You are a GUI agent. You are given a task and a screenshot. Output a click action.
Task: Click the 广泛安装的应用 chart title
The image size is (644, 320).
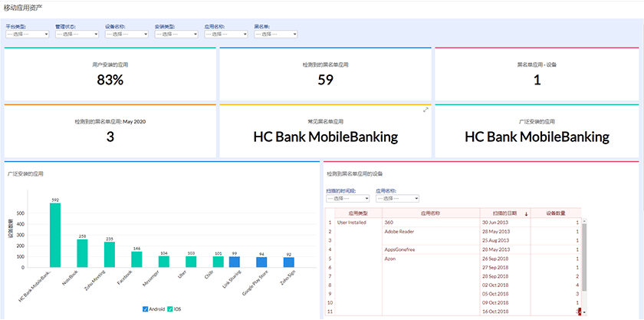(x=25, y=174)
